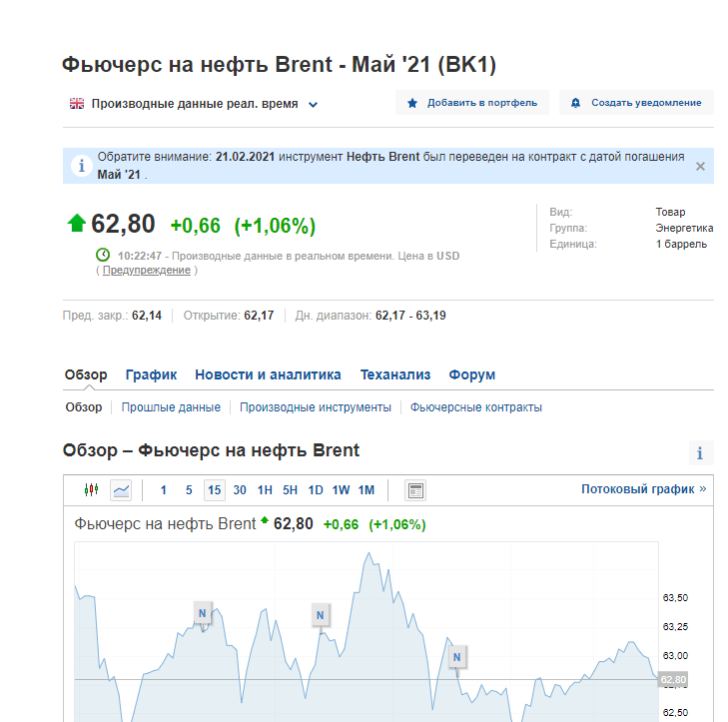Image resolution: width=728 pixels, height=722 pixels.
Task: Switch to the График tab
Action: 151,374
